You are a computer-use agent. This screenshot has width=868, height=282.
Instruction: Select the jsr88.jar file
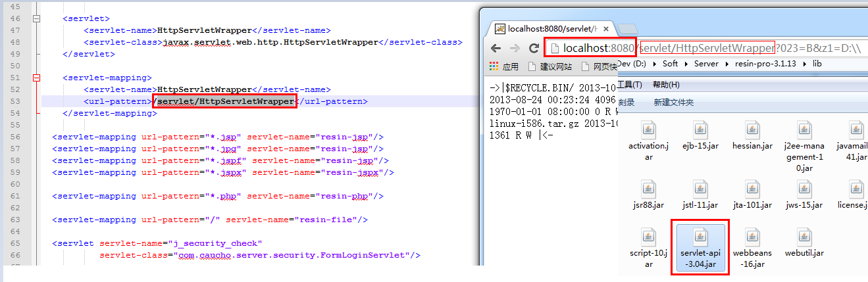click(648, 195)
